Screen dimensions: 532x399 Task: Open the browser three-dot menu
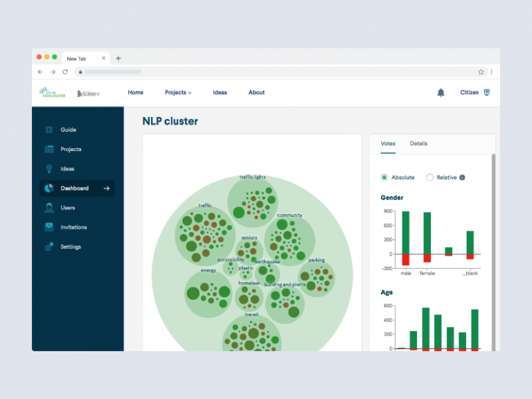coord(491,71)
